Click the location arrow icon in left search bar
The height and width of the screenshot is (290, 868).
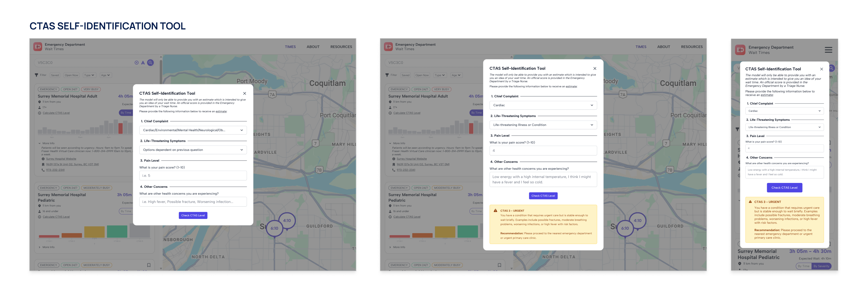coord(143,62)
